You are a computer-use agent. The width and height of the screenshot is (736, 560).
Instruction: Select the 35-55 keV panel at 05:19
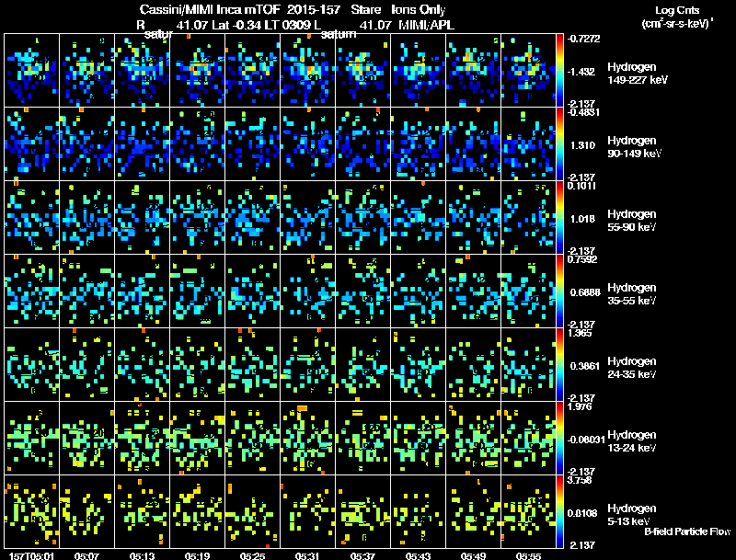pyautogui.click(x=198, y=291)
